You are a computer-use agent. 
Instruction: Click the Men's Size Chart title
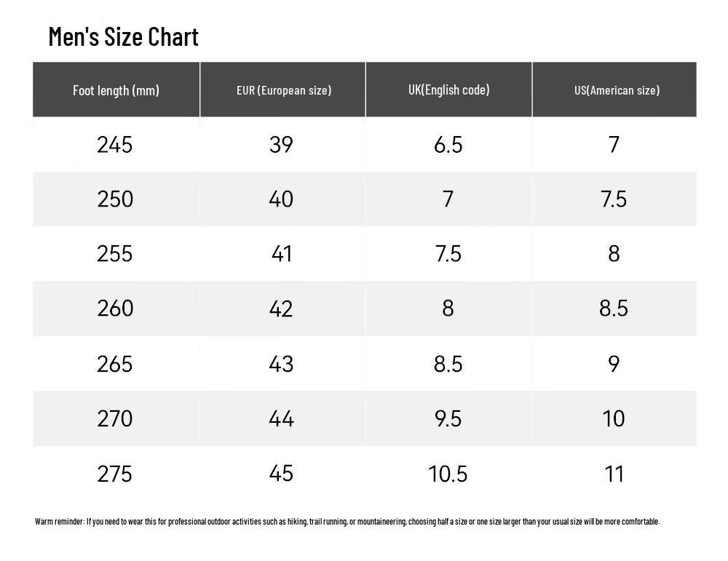coord(123,36)
